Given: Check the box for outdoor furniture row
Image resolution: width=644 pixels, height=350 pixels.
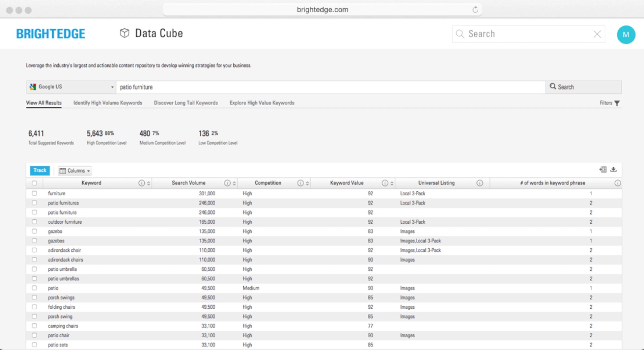Looking at the screenshot, I should 34,222.
